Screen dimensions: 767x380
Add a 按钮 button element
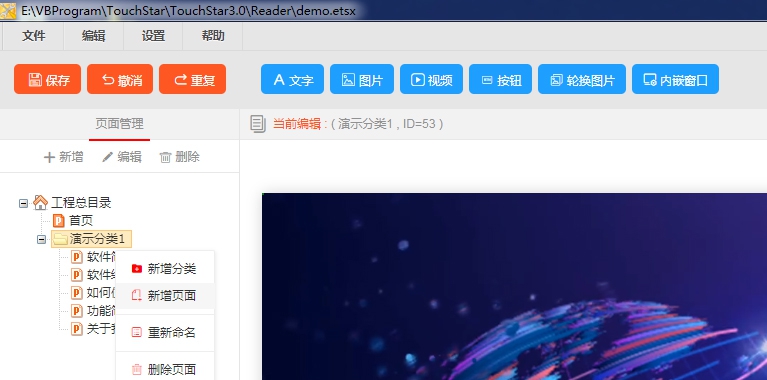click(x=500, y=79)
